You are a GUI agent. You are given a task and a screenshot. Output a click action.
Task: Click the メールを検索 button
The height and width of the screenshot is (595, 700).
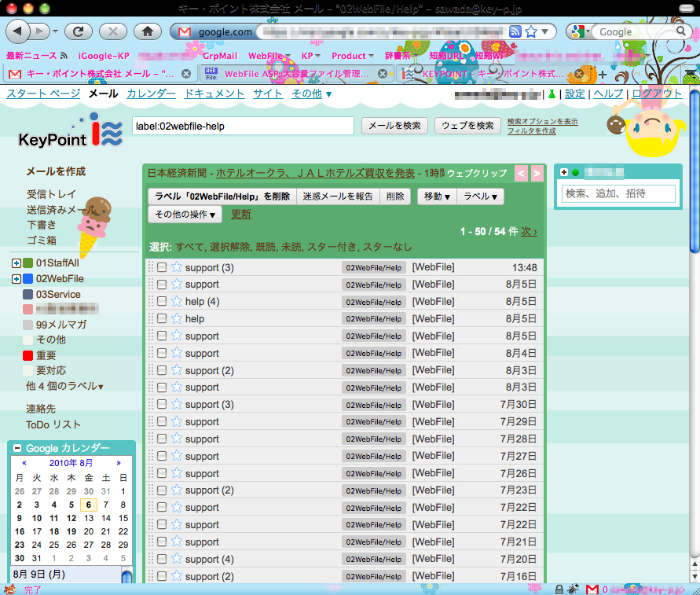(394, 126)
